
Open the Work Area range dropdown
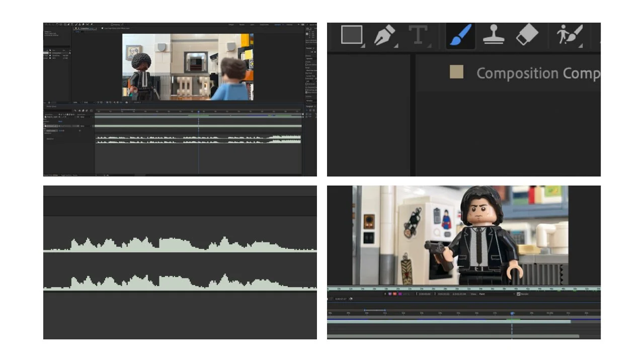[x=311, y=70]
